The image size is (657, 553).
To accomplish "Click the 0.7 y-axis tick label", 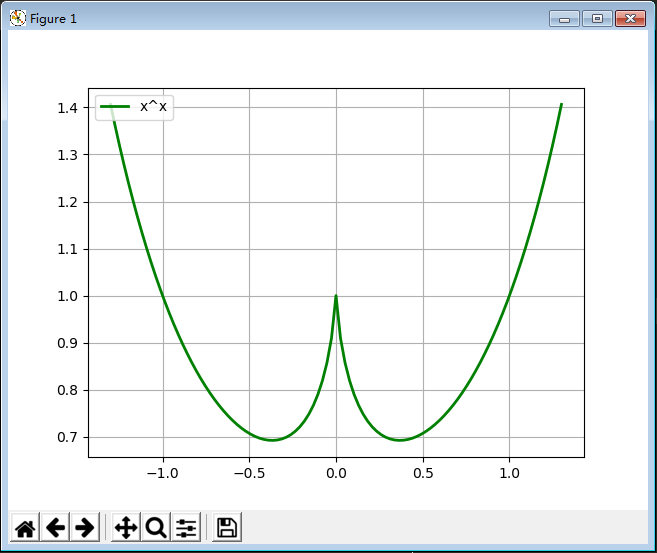I will [x=67, y=437].
